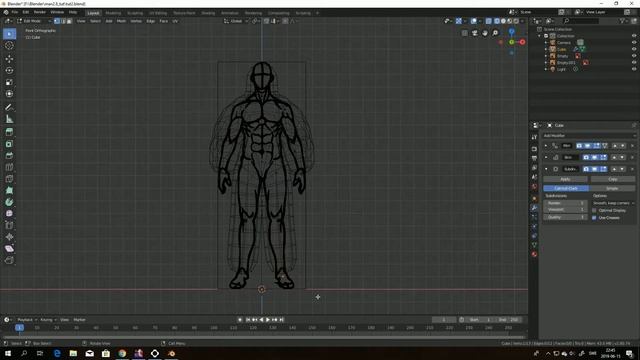The width and height of the screenshot is (640, 360).
Task: Adjust the Quality subdivision value field
Action: pos(565,217)
